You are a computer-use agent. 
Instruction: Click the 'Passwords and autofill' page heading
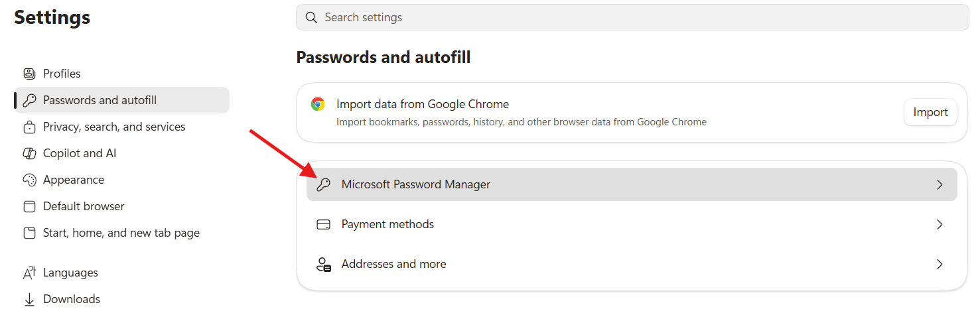coord(384,58)
